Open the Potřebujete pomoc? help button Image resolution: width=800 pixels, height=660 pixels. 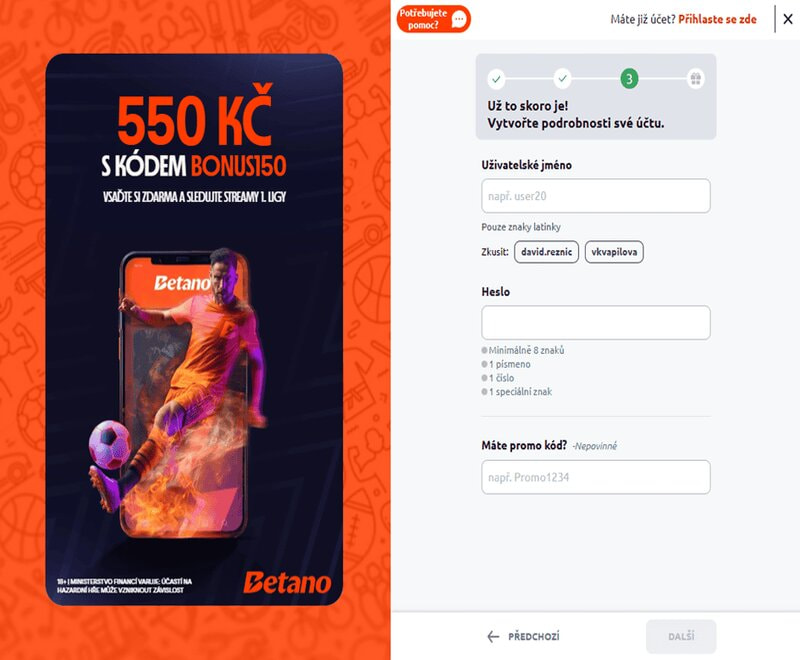tap(433, 19)
